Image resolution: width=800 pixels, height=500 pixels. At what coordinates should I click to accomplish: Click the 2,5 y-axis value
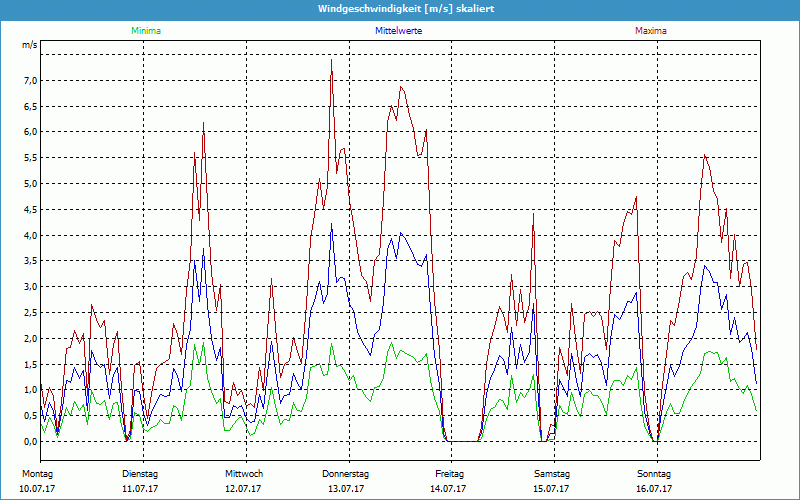[30, 312]
